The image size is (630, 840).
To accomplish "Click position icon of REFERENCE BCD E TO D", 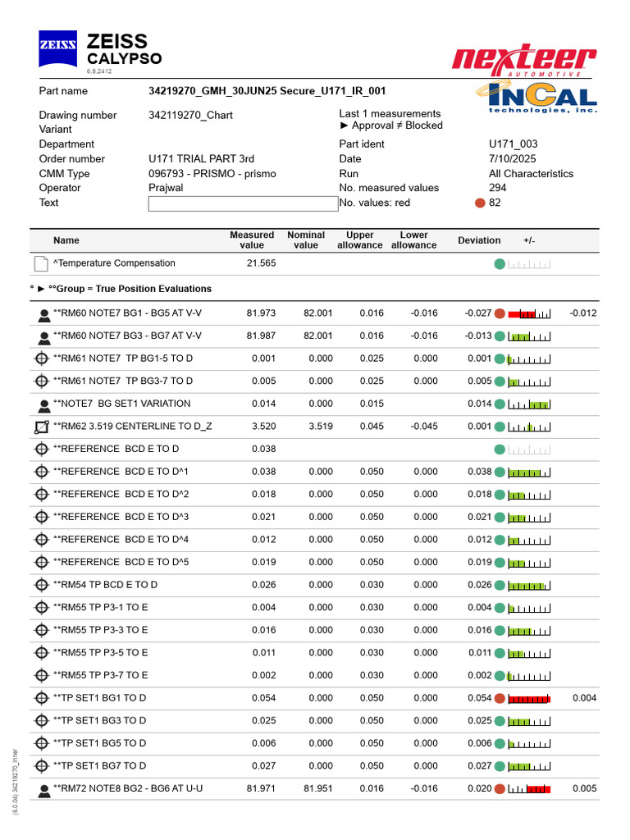I will pyautogui.click(x=42, y=449).
